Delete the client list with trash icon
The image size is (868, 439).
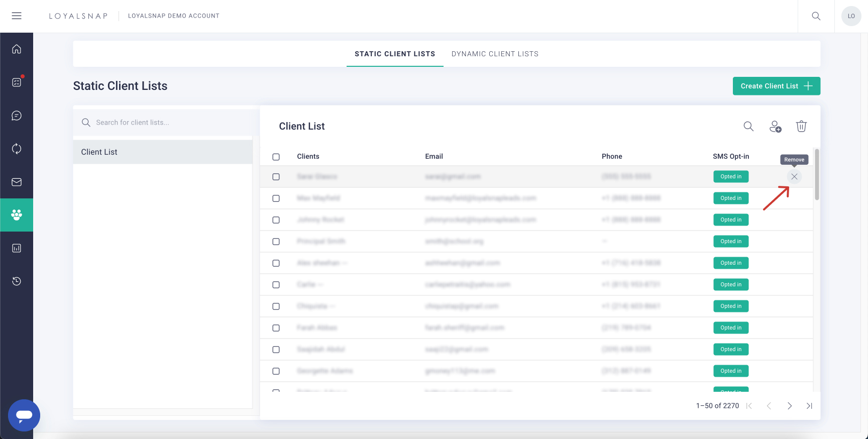tap(801, 127)
